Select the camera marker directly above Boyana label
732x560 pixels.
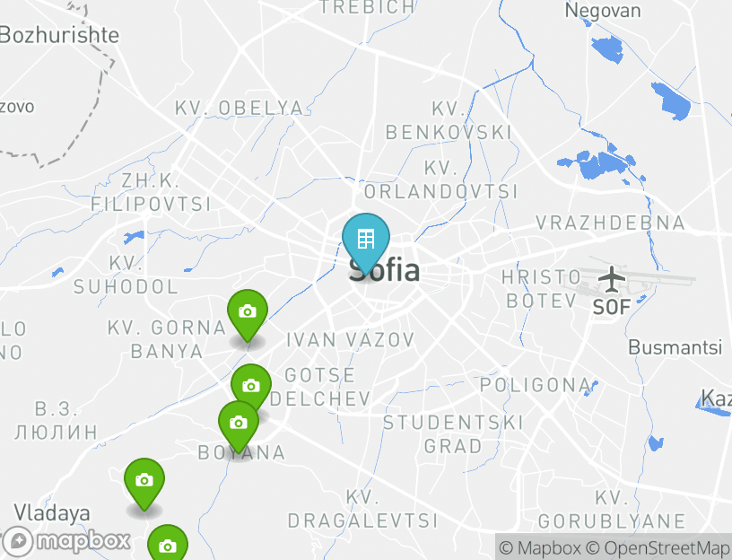pyautogui.click(x=239, y=425)
